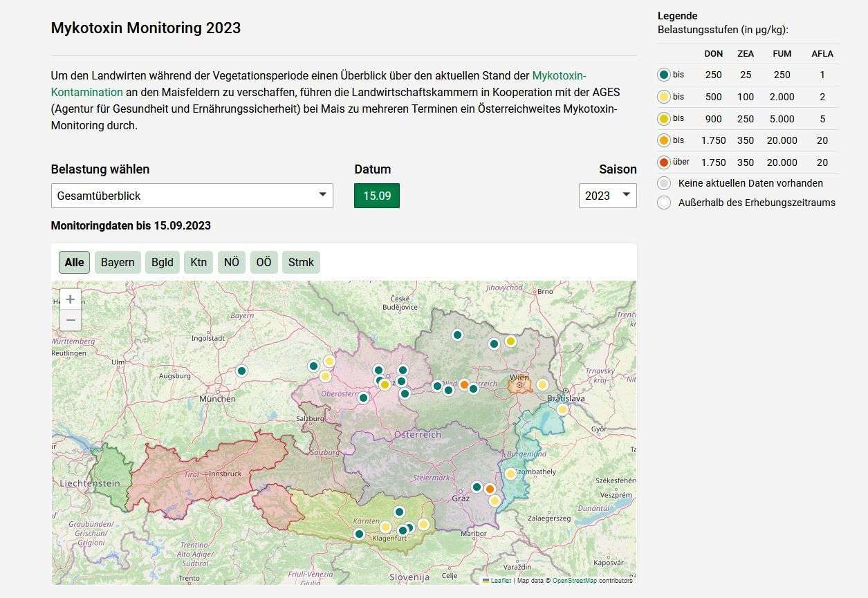Open the OpenStreetMap attribution link

tap(574, 581)
